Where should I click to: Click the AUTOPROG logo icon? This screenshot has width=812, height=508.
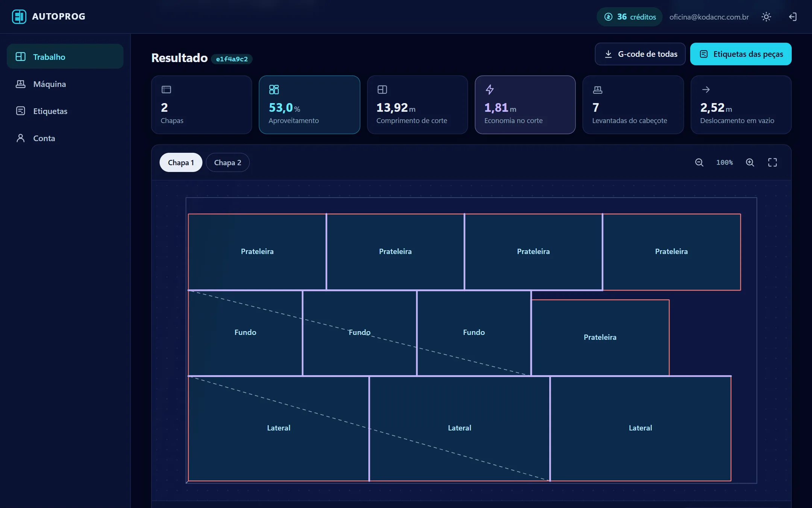(19, 17)
